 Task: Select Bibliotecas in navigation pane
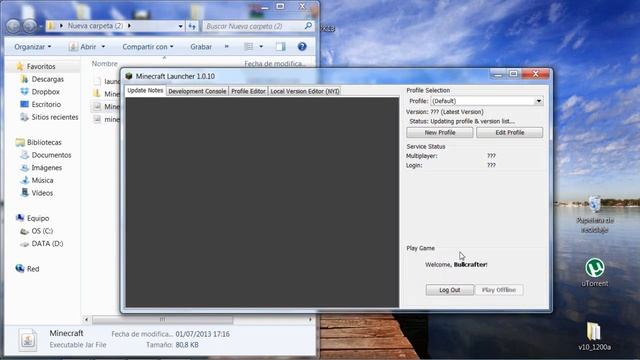click(44, 142)
